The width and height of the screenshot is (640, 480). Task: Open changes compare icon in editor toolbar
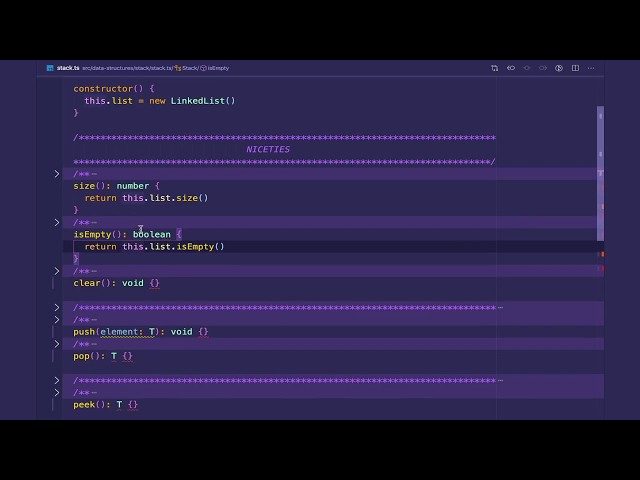point(494,68)
